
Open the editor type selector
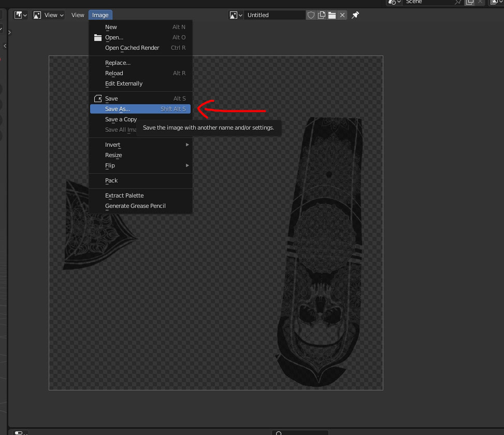click(x=20, y=15)
